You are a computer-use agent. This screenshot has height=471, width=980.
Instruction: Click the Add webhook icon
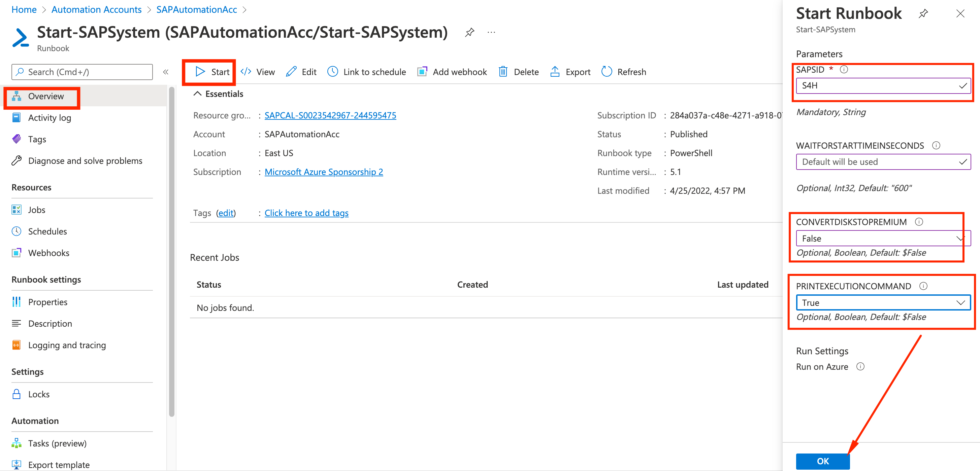[422, 71]
